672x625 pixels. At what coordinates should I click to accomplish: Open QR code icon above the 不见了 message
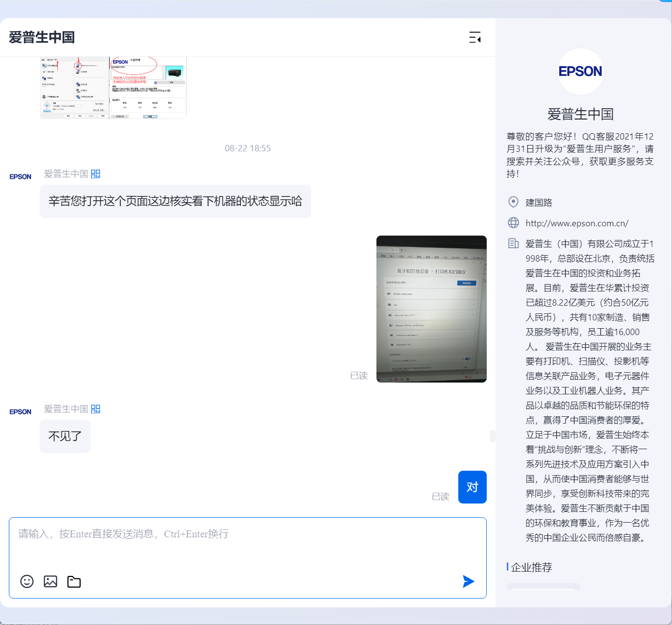[96, 409]
